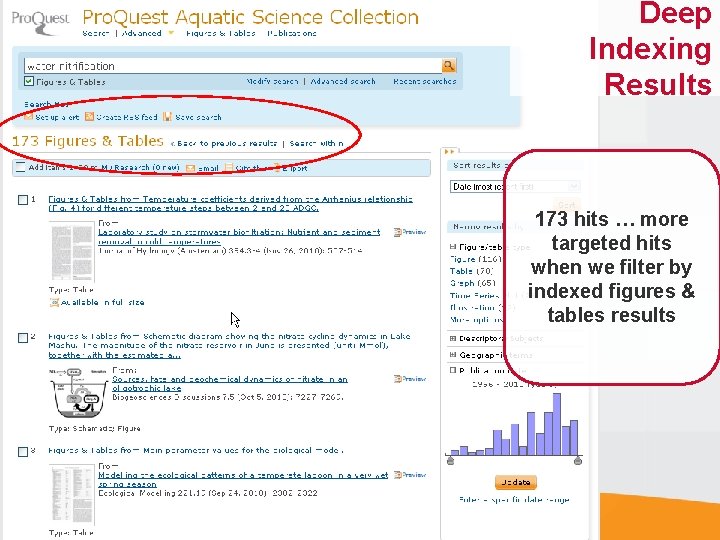Click the Email icon in results toolbar
The height and width of the screenshot is (540, 720).
tap(191, 168)
